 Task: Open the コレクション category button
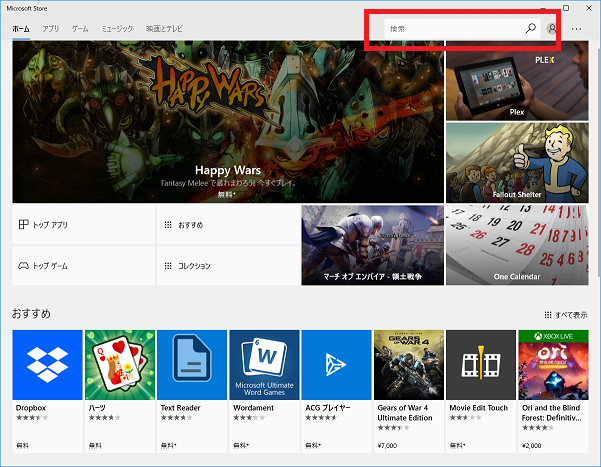coord(228,266)
